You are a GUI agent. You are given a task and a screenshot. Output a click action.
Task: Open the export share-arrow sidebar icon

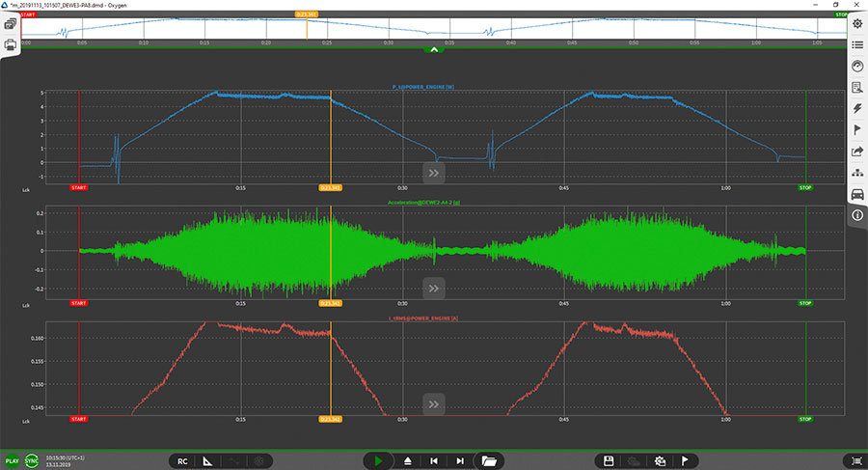click(857, 152)
